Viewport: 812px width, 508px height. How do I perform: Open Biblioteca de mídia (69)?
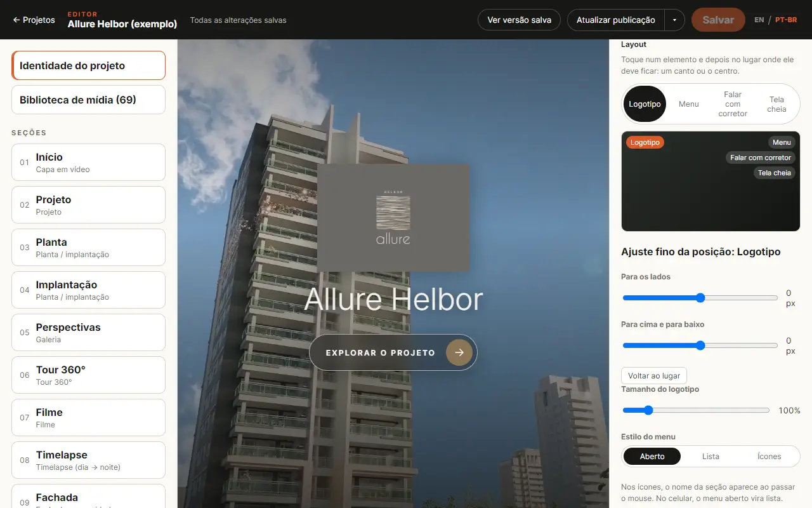[88, 100]
